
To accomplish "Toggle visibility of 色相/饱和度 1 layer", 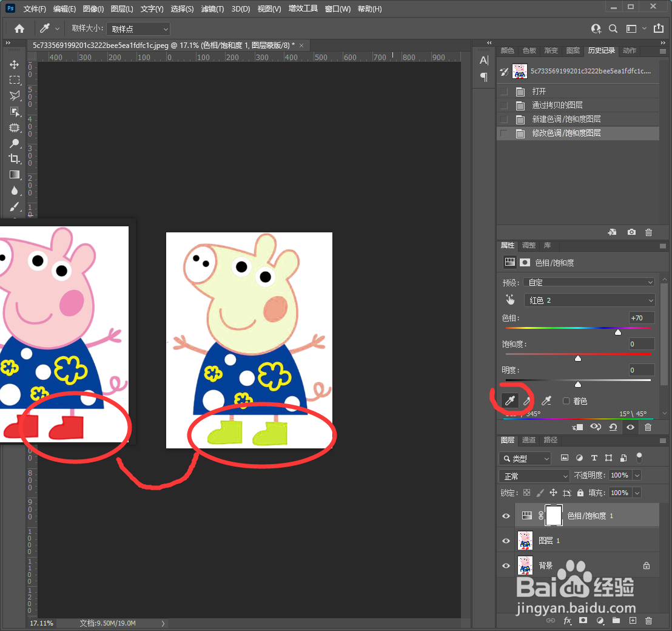I will pos(506,516).
